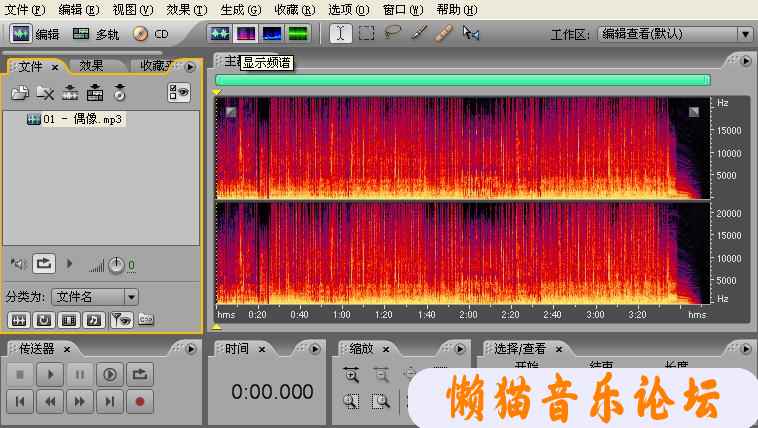758x428 pixels.
Task: Open the 收藏(R) menu
Action: 294,9
